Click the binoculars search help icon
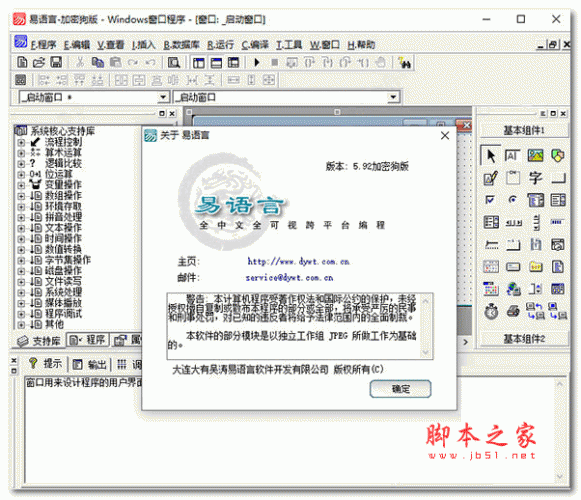 [404, 62]
